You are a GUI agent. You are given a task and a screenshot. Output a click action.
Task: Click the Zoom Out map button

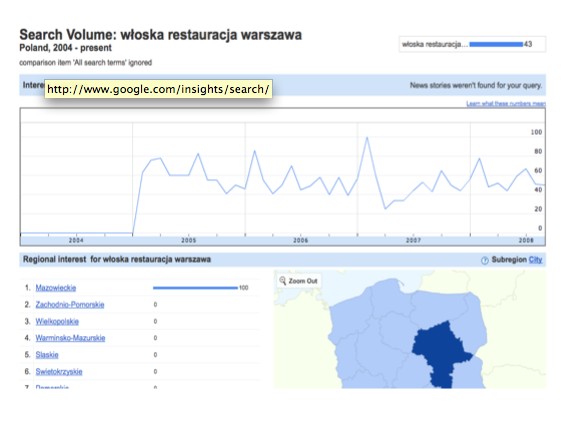coord(299,281)
